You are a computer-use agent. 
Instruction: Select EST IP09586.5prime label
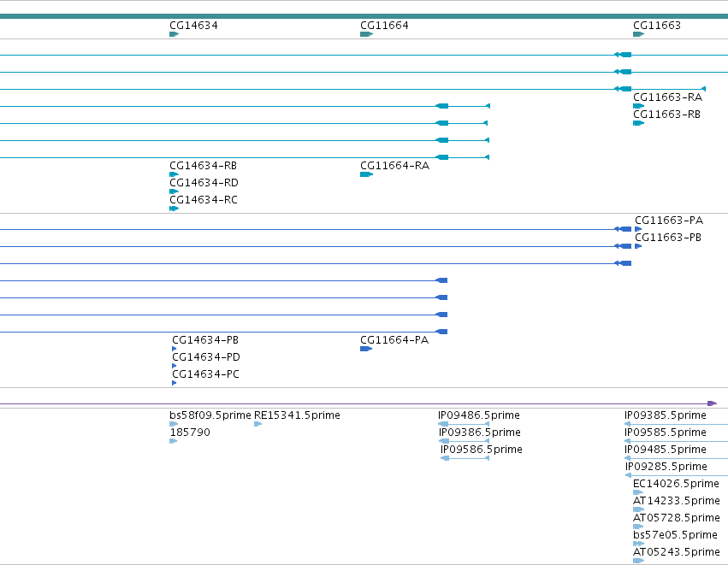pyautogui.click(x=482, y=450)
